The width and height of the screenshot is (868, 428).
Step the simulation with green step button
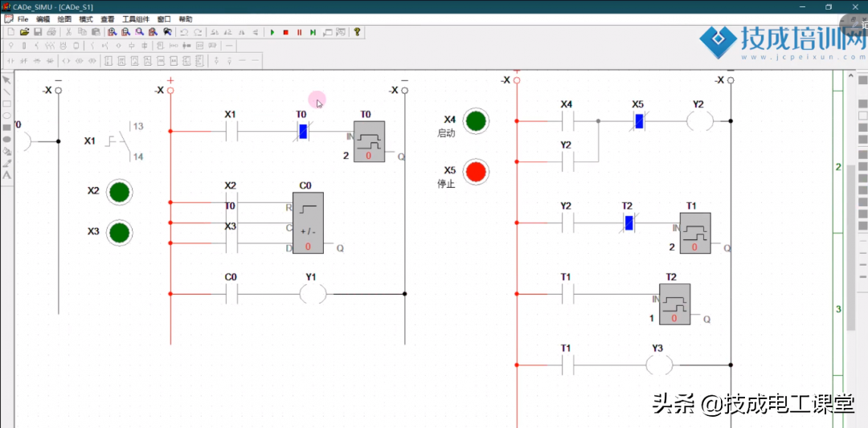point(313,32)
